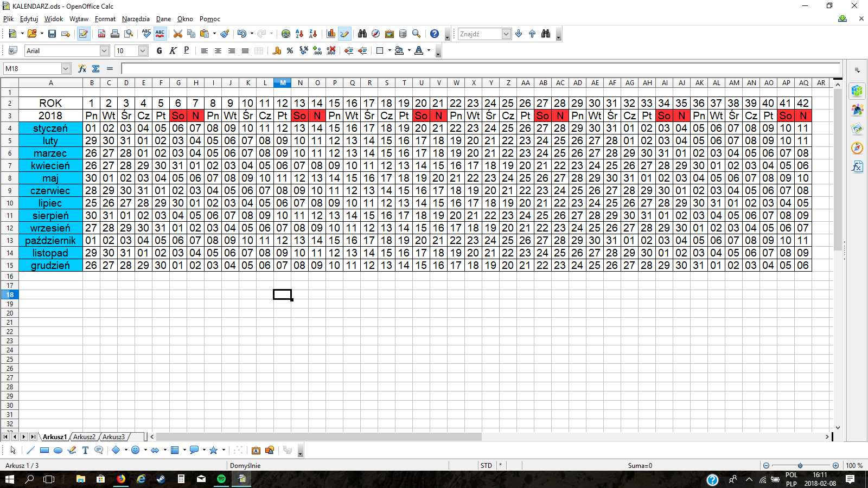The image size is (868, 488).
Task: Expand the Paste options arrow
Action: (214, 34)
